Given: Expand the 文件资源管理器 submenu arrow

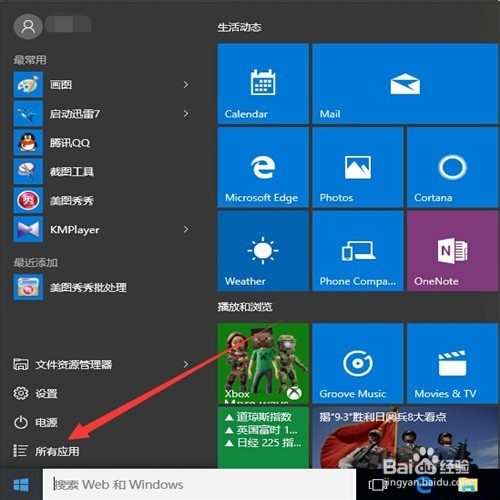Looking at the screenshot, I should (x=186, y=364).
